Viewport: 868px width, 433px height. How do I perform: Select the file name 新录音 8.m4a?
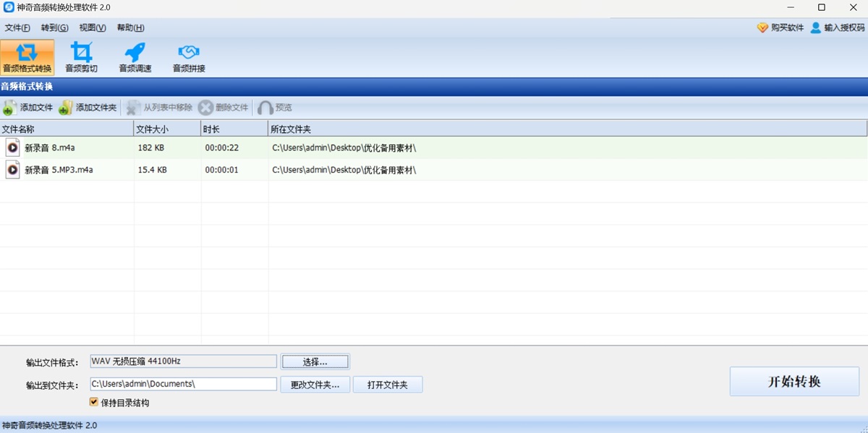point(50,148)
